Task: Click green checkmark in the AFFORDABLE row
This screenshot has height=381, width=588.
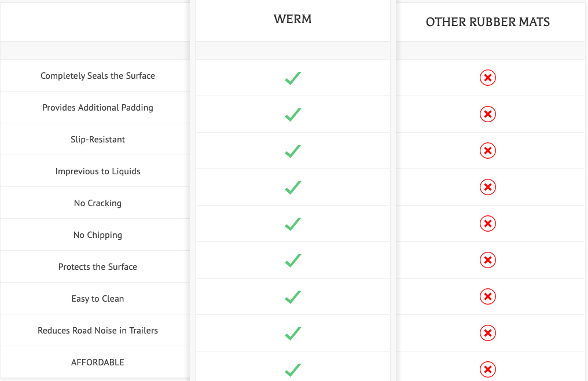Action: pos(293,370)
